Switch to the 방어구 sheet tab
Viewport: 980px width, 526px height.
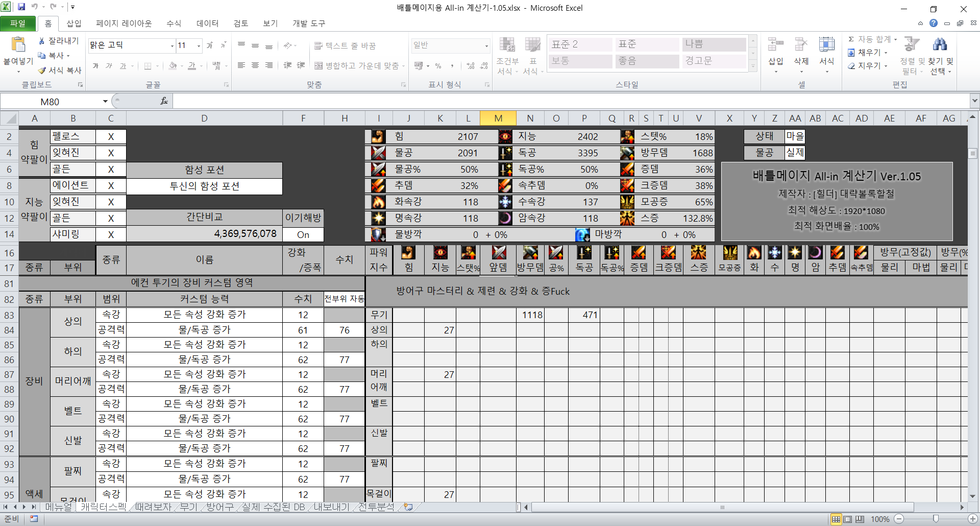pos(220,507)
